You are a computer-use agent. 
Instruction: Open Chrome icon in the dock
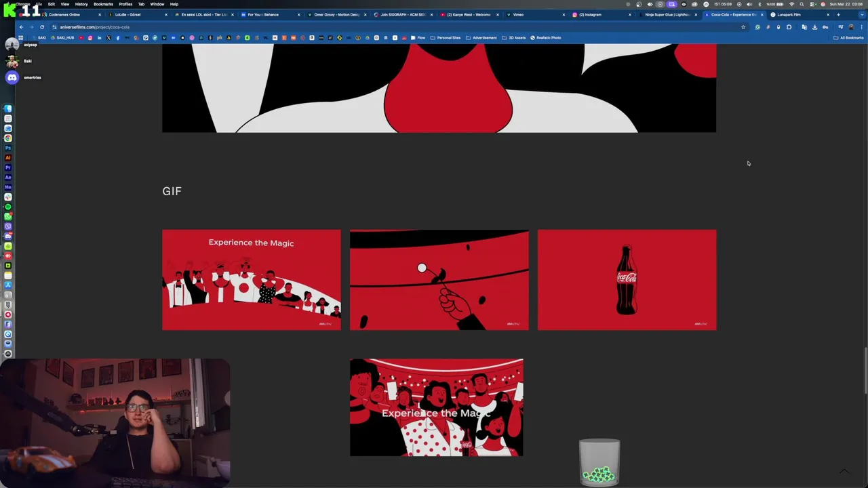[x=8, y=138]
